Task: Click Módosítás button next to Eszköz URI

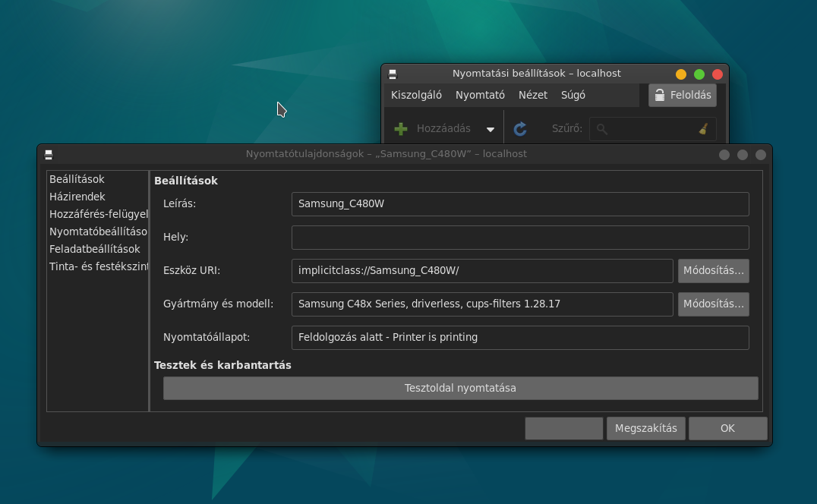Action: click(713, 271)
